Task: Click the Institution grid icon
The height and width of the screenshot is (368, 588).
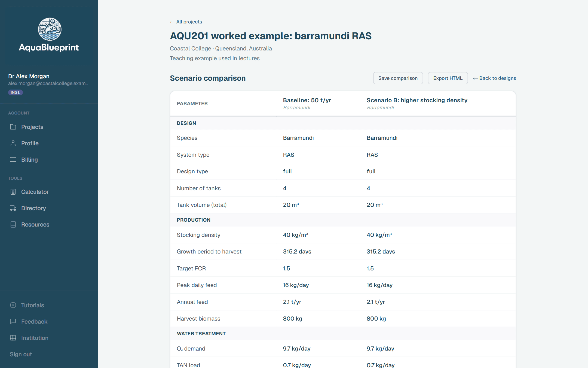Action: (x=13, y=338)
